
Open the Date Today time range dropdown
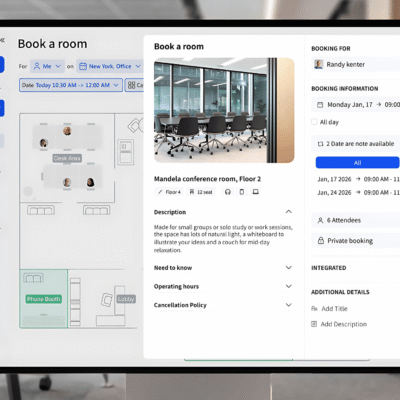(x=71, y=85)
